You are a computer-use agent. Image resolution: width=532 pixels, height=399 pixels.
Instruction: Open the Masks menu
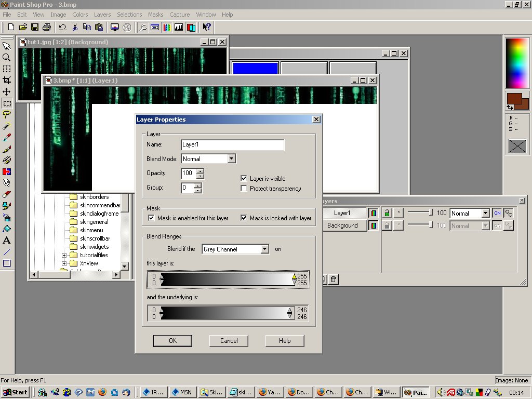[156, 15]
